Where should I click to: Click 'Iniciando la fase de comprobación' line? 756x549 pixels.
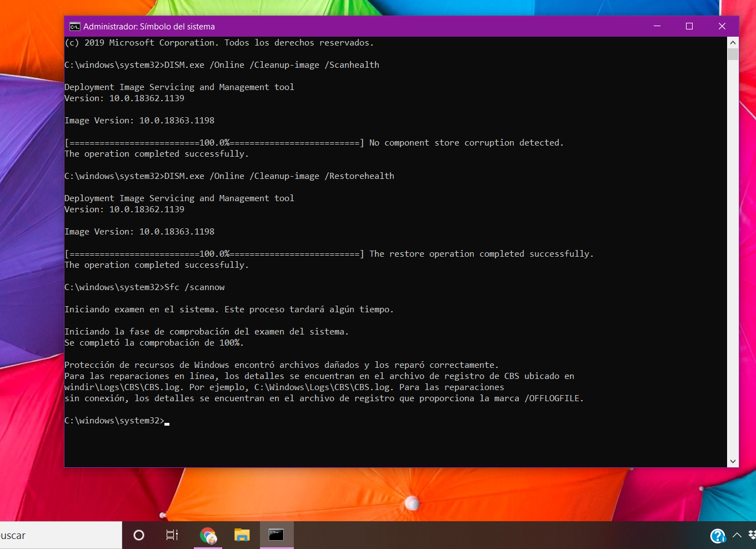point(207,332)
